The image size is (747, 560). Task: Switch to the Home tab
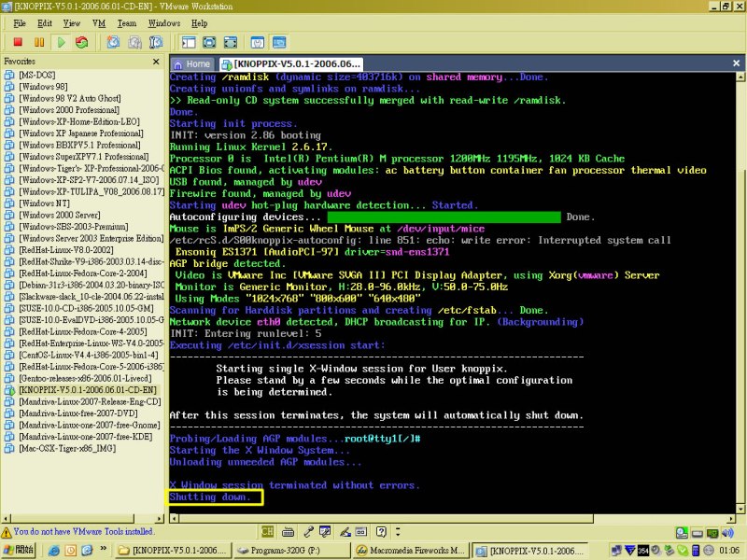click(192, 63)
